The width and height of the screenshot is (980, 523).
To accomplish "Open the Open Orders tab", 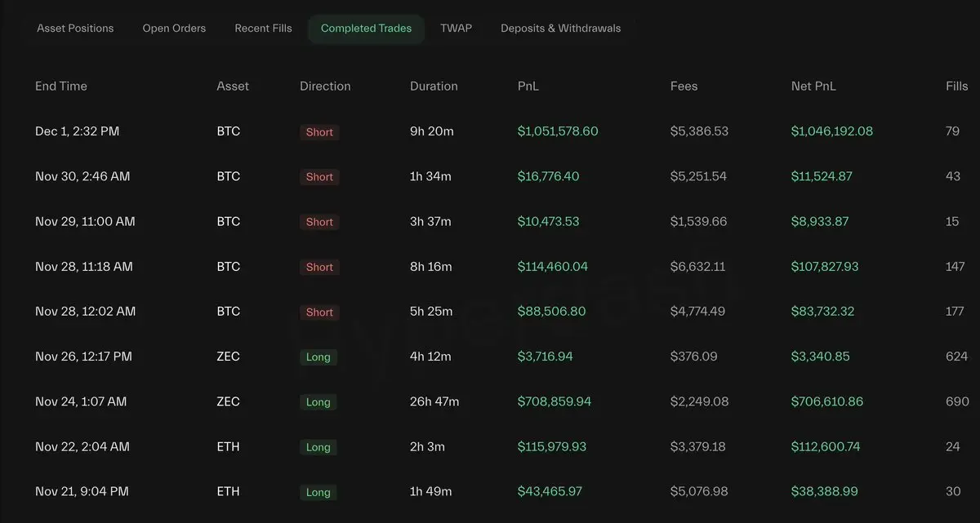I will 174,29.
